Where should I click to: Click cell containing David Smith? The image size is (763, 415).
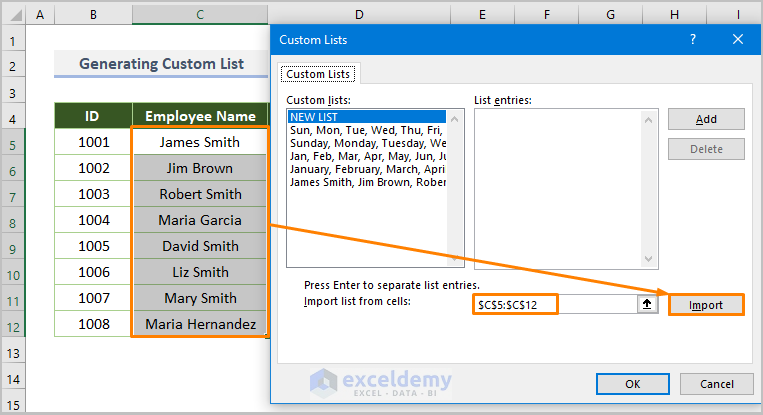[x=200, y=246]
